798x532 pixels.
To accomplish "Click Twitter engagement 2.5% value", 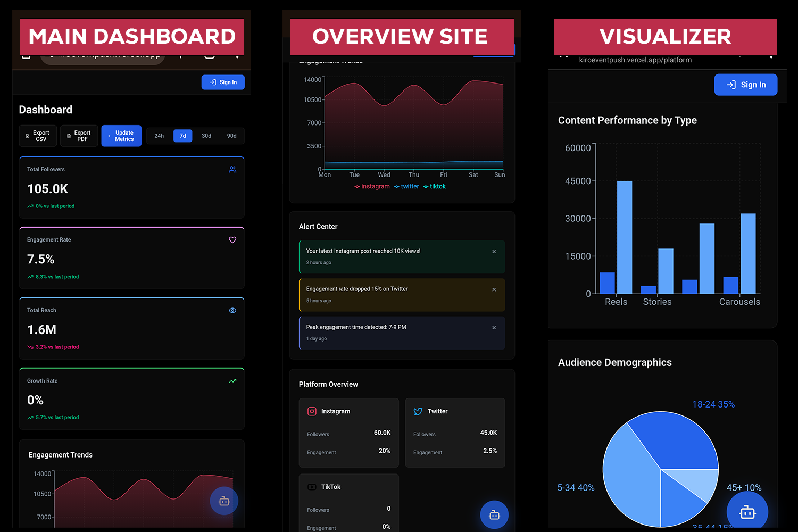I will pyautogui.click(x=490, y=451).
